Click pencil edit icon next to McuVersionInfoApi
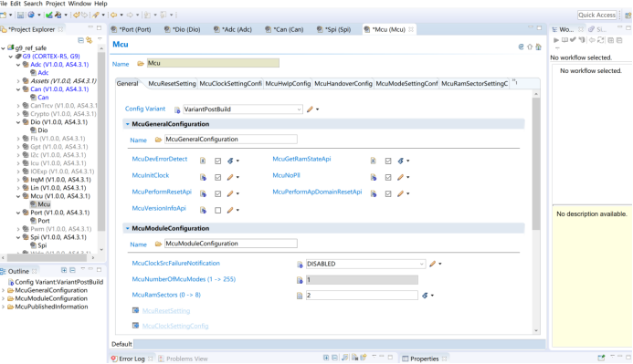Viewport: 633px width, 364px height. (230, 210)
